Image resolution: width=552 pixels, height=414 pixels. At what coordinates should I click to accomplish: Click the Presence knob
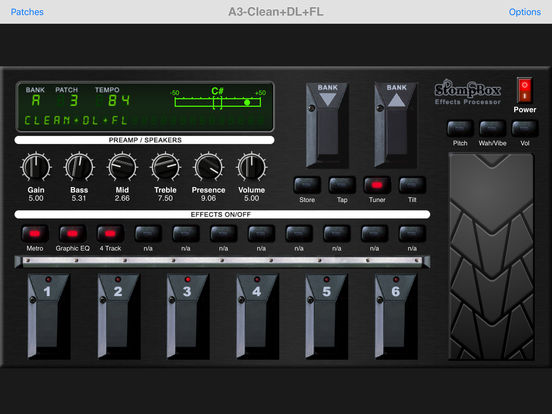point(208,167)
